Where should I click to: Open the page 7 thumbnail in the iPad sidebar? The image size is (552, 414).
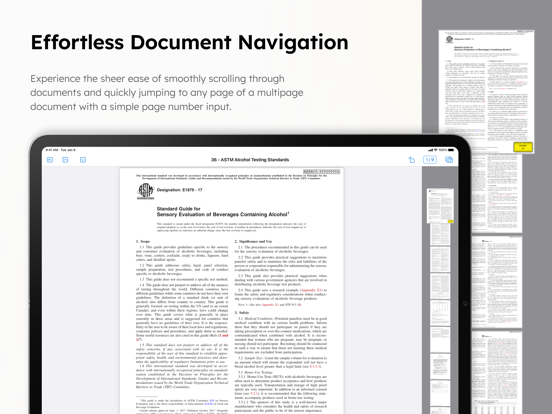coord(440,366)
